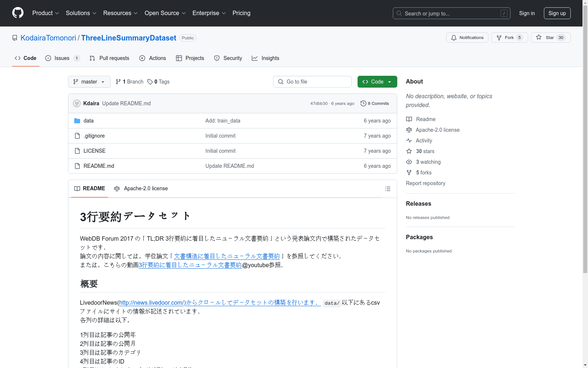Click the Fork count 5
This screenshot has height=368, width=588.
click(519, 38)
